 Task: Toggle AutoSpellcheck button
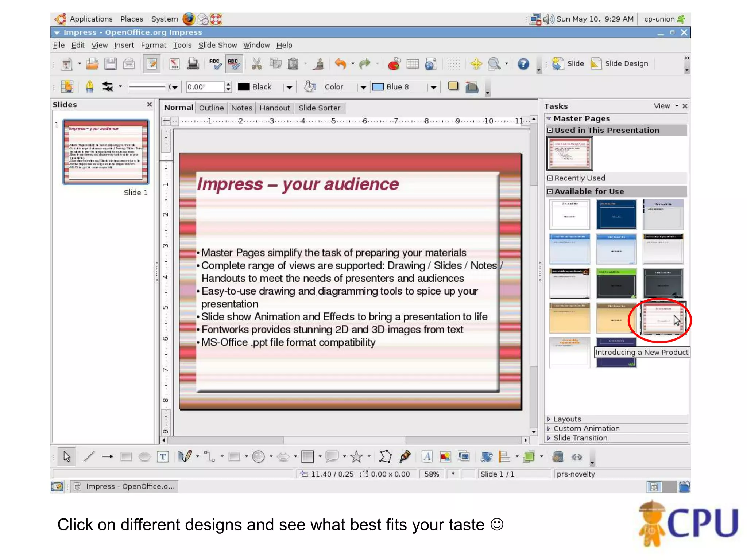(233, 64)
